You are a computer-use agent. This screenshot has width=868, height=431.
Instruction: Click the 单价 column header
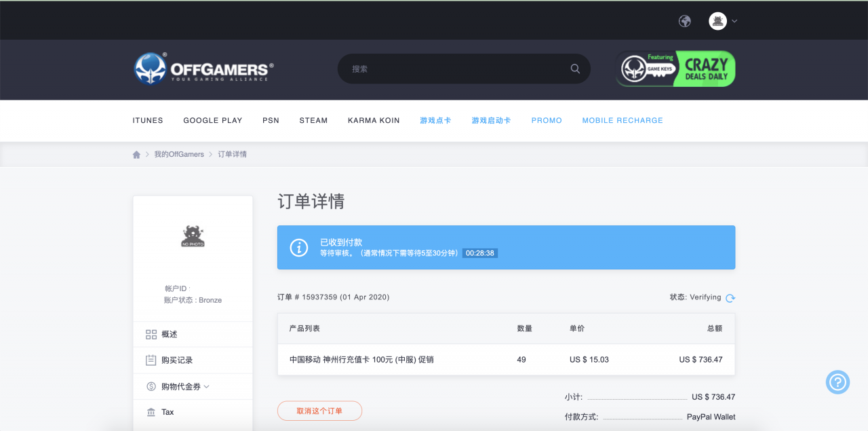point(577,329)
